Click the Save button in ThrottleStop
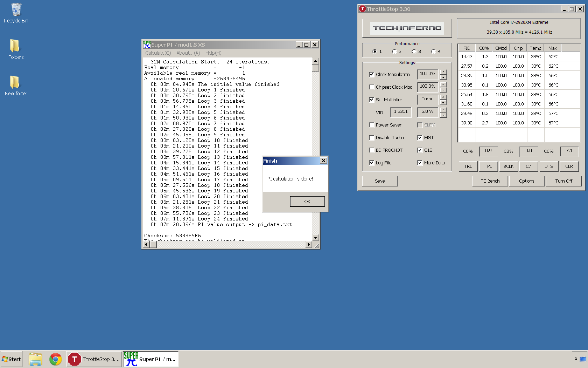 click(x=380, y=181)
